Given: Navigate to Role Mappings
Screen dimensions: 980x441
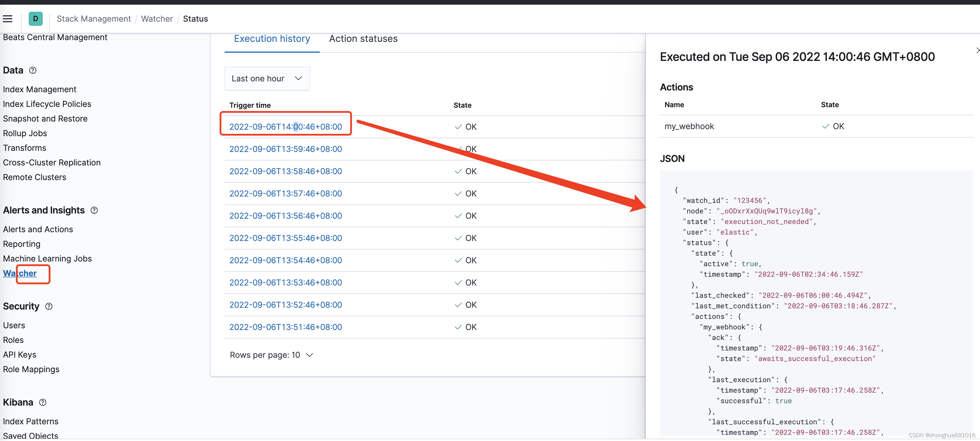Looking at the screenshot, I should 31,370.
